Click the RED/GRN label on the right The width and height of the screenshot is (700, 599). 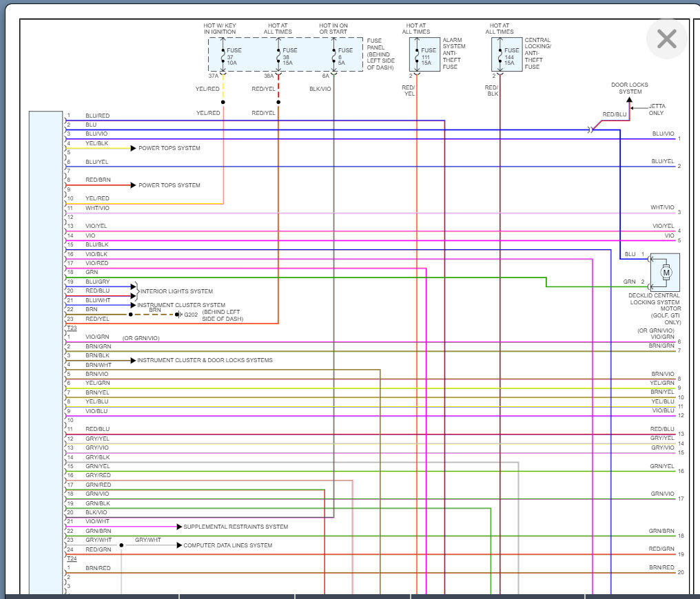(x=661, y=549)
